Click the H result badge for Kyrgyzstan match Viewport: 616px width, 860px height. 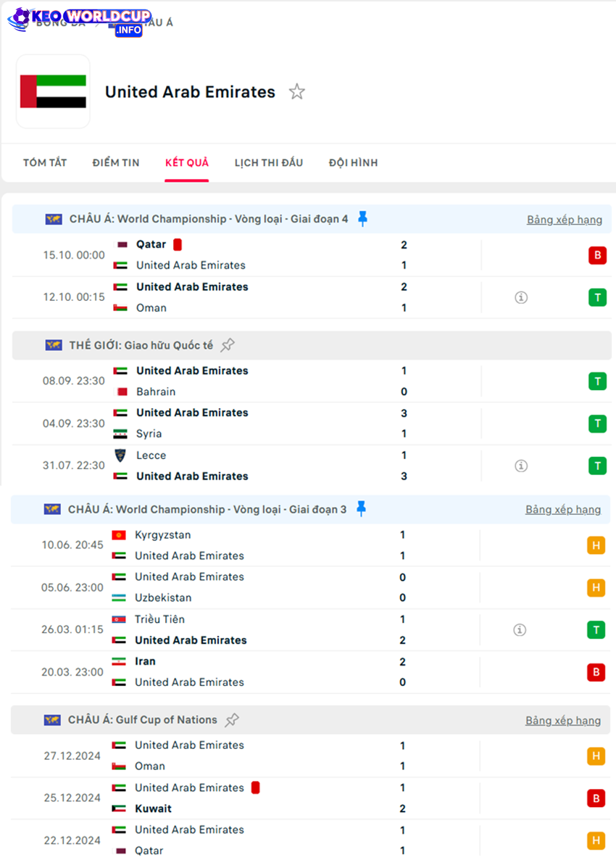(x=596, y=545)
